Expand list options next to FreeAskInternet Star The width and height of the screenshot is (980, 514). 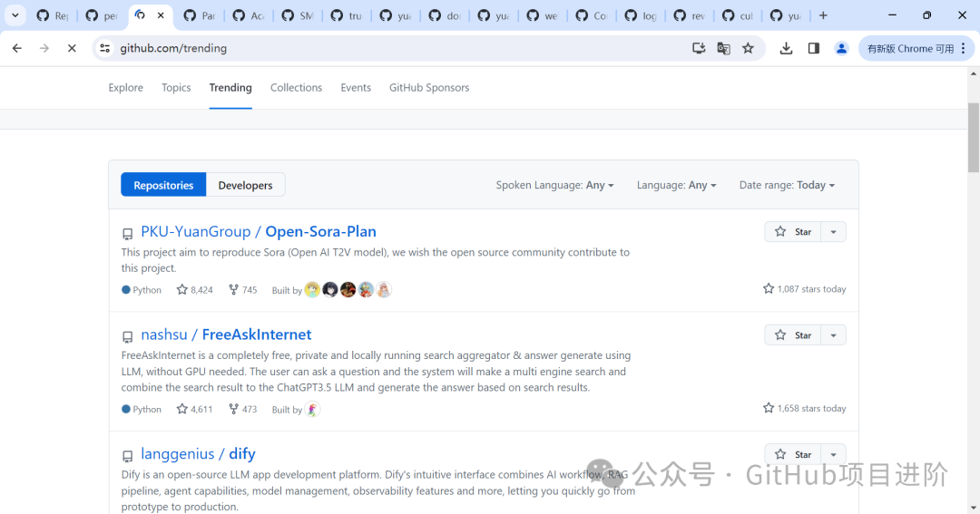833,335
